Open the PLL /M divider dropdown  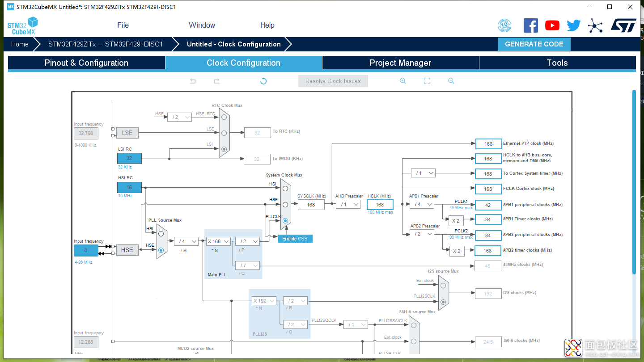pos(186,241)
